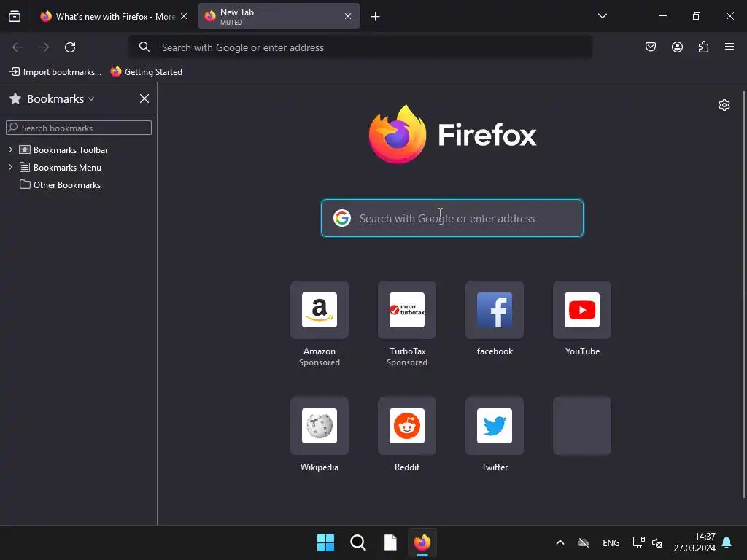Open the application hamburger menu
Screen dimensions: 747x560
(x=729, y=47)
